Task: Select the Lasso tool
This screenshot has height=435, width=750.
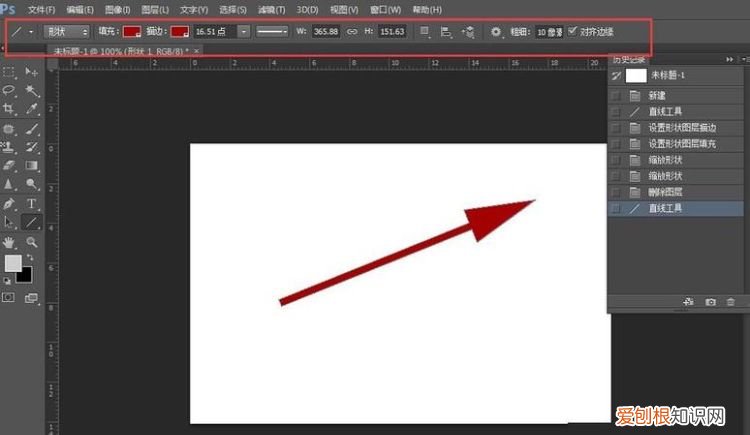Action: [x=9, y=90]
